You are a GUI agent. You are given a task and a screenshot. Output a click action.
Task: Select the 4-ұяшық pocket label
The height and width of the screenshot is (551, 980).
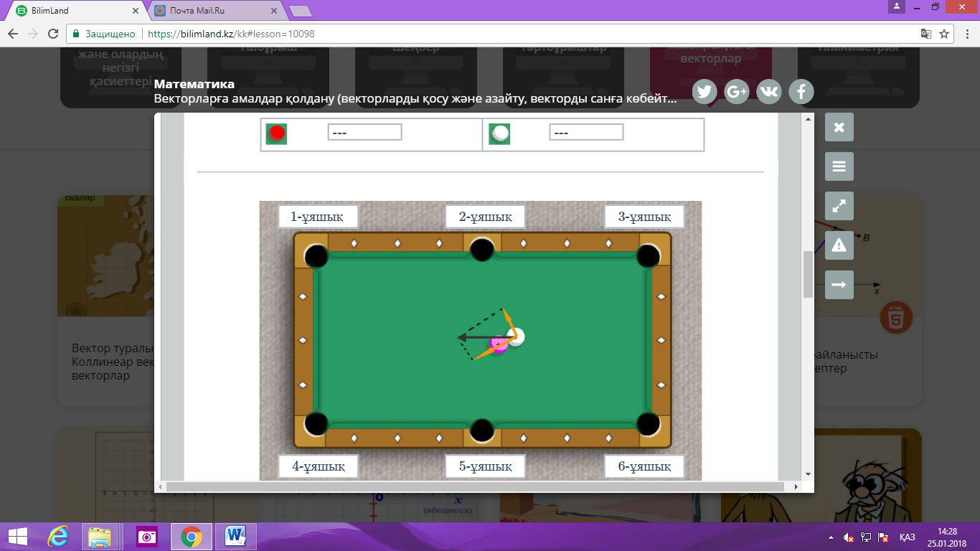pyautogui.click(x=317, y=466)
